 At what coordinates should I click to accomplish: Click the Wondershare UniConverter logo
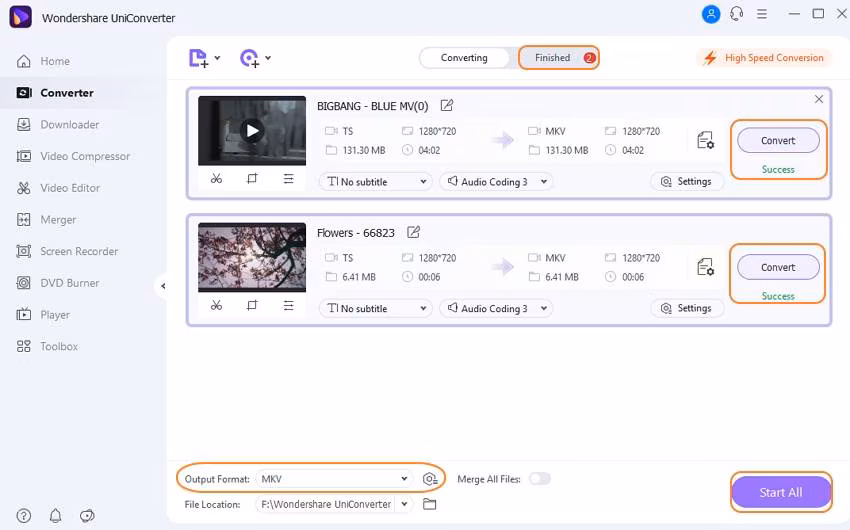[21, 17]
